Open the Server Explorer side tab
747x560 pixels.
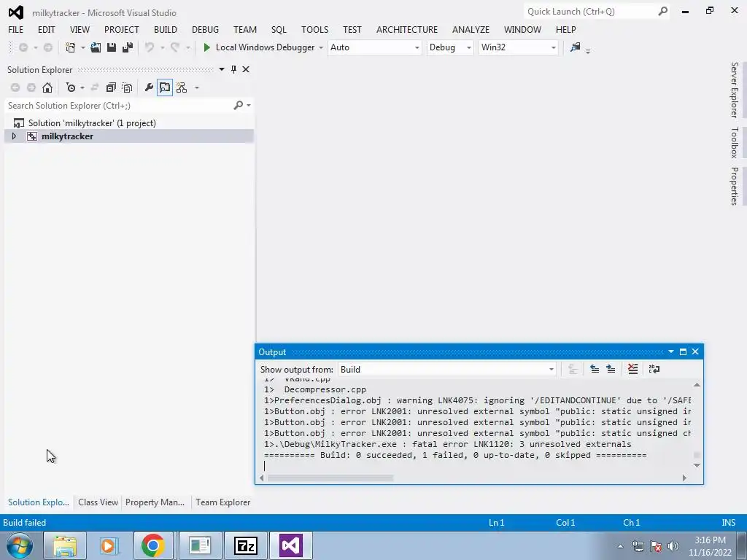[x=735, y=90]
